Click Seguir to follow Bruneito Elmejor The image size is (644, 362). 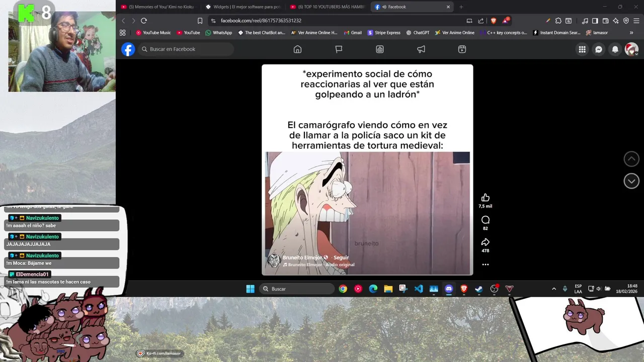[341, 257]
